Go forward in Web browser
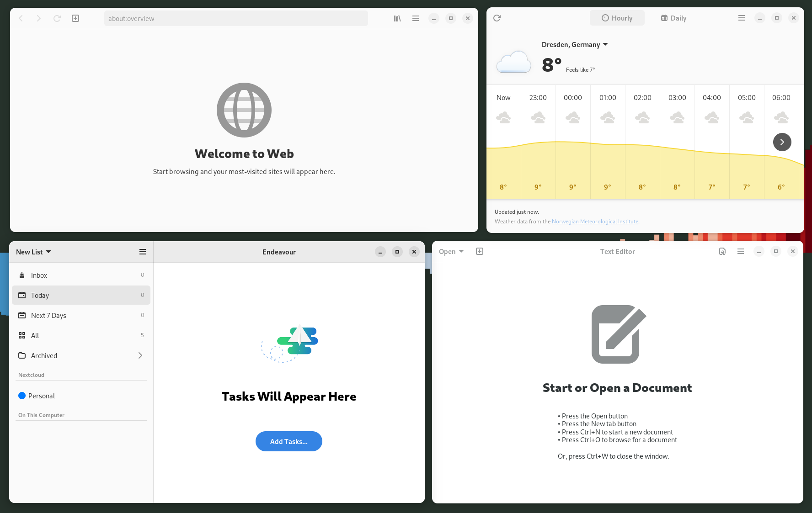Image resolution: width=812 pixels, height=513 pixels. [x=39, y=18]
